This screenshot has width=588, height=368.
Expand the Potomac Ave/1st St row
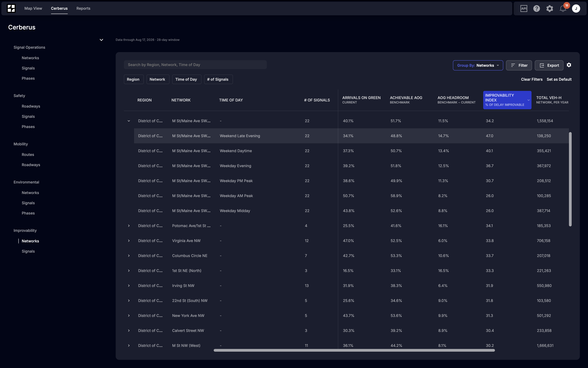129,226
